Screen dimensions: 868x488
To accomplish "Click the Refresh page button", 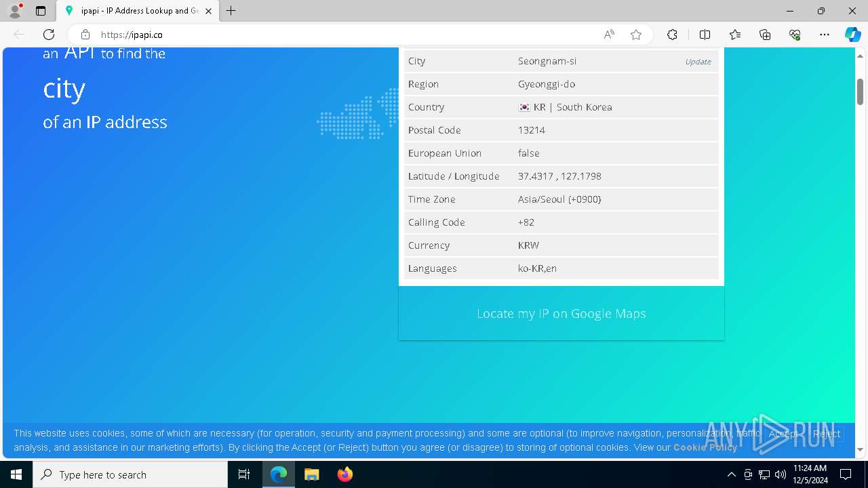I will tap(49, 35).
